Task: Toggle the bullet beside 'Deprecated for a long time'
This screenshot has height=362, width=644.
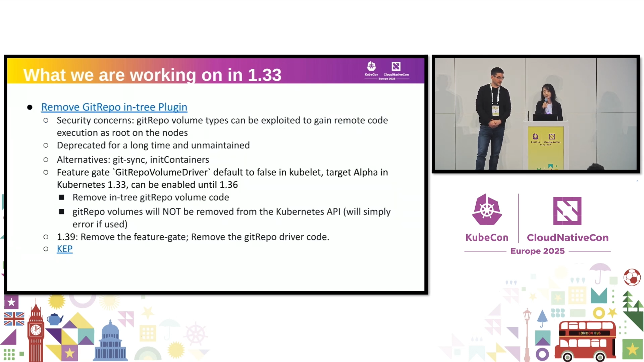Action: point(46,145)
